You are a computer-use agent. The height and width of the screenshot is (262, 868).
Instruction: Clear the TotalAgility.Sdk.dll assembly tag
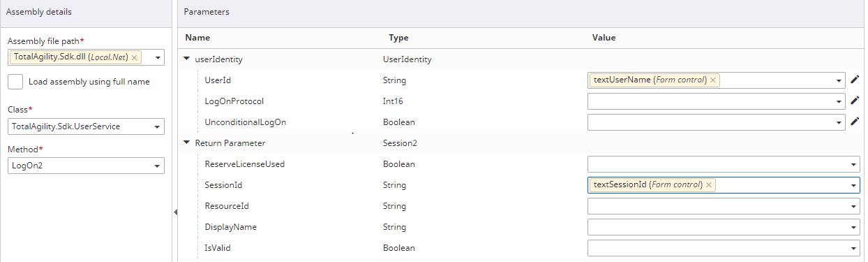[134, 57]
